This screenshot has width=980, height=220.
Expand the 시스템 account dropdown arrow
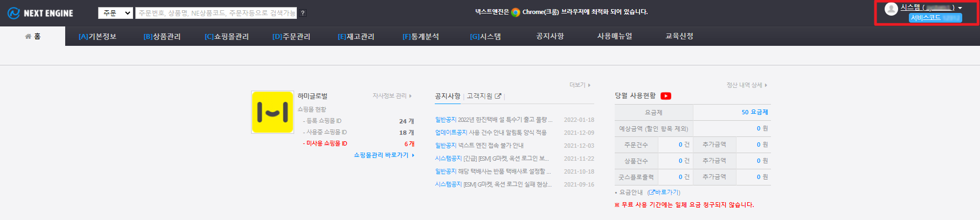tap(960, 8)
